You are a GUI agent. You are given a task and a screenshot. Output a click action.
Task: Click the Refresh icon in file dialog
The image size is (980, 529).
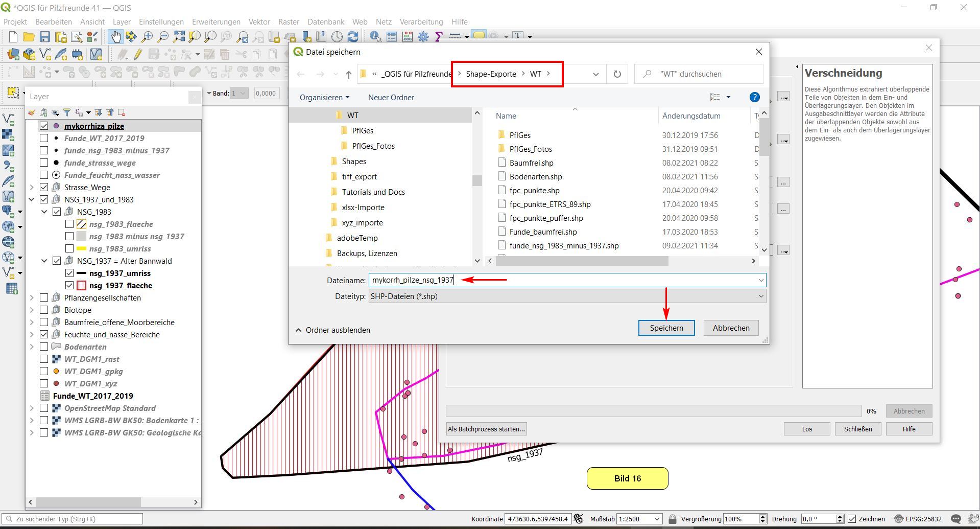point(617,74)
